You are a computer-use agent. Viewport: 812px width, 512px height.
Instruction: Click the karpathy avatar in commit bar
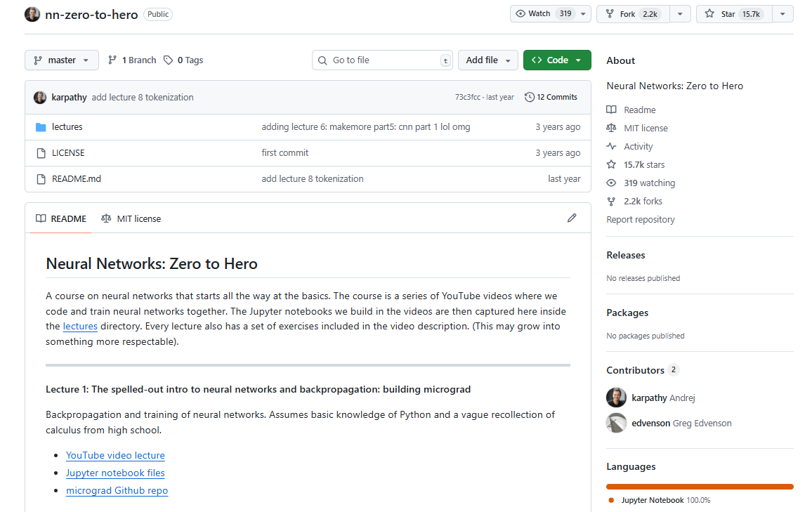[x=40, y=98]
